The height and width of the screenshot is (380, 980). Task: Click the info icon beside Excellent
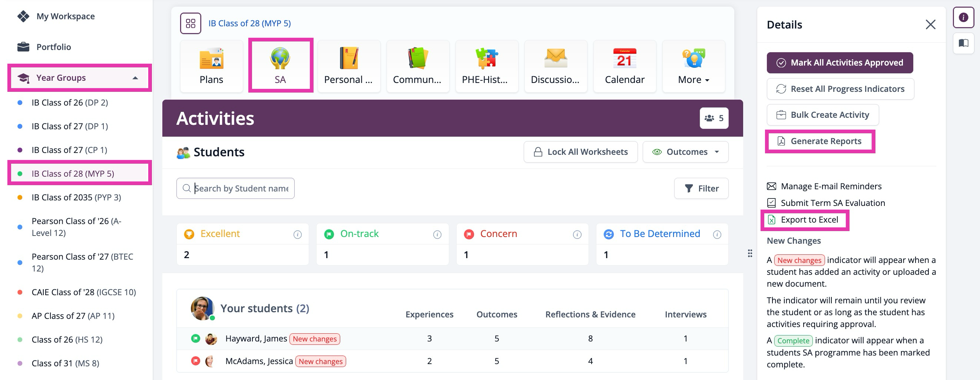[298, 234]
